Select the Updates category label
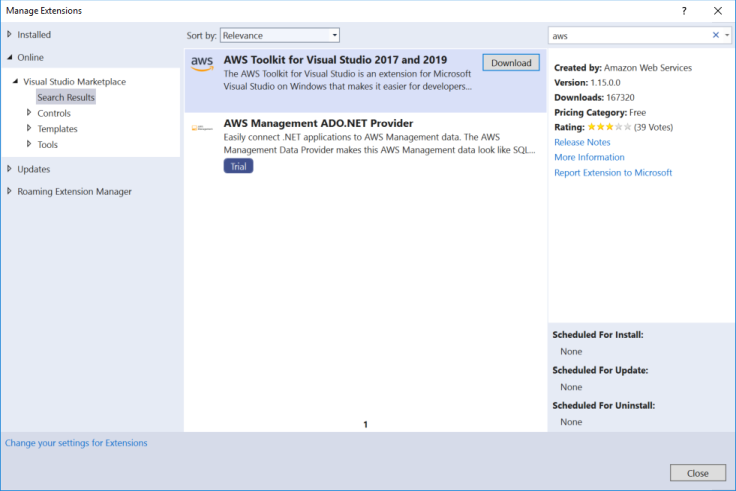The image size is (736, 491). pos(33,169)
